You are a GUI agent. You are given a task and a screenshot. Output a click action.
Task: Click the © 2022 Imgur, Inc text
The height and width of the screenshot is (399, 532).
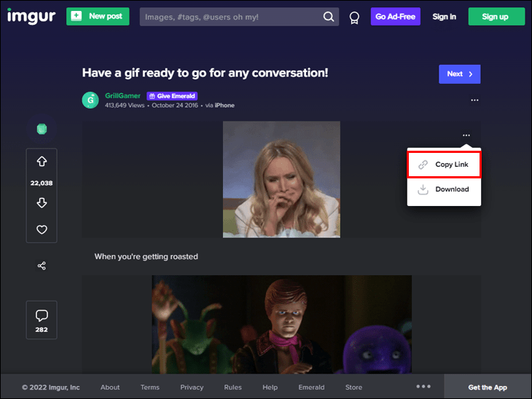[51, 387]
